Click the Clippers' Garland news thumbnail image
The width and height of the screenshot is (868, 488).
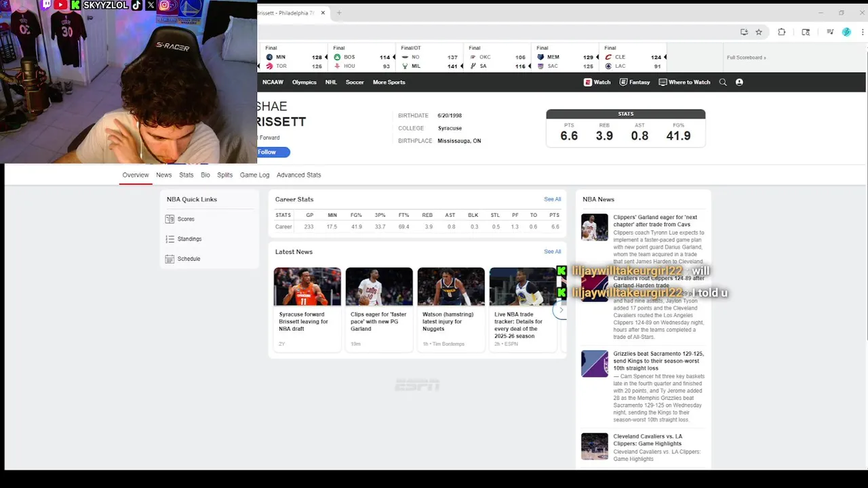[595, 227]
